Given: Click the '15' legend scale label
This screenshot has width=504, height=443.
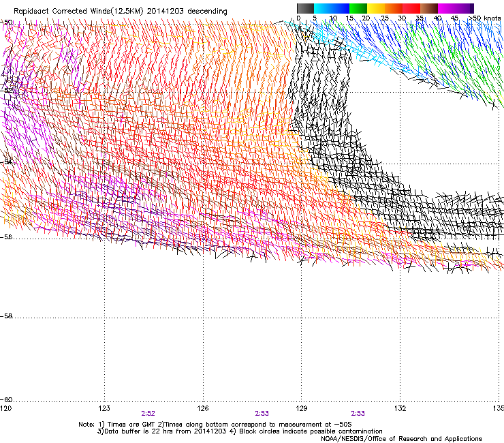Looking at the screenshot, I should click(349, 18).
